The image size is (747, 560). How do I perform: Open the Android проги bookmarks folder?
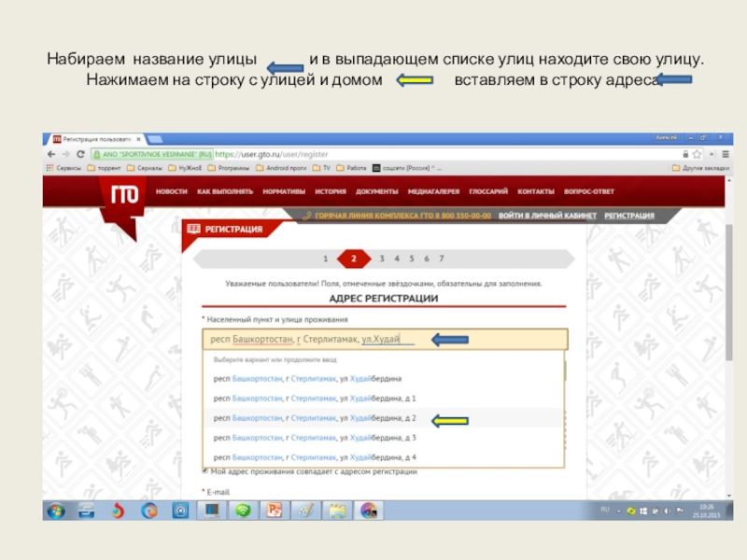pyautogui.click(x=281, y=168)
